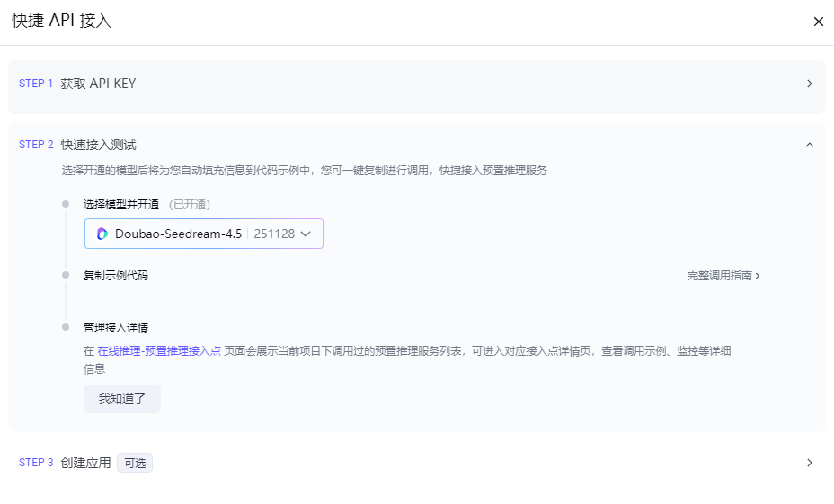Expand STEP 3 using its right chevron

(x=809, y=463)
